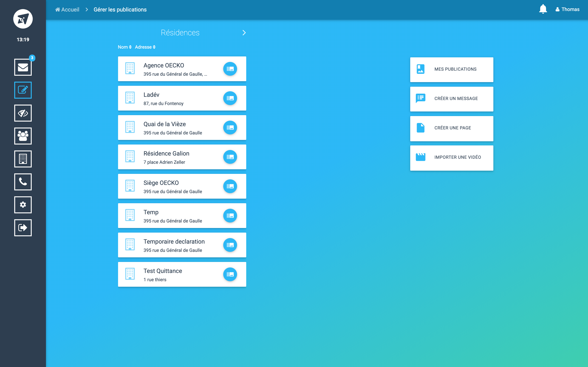Go to Accueil breadcrumb

67,9
